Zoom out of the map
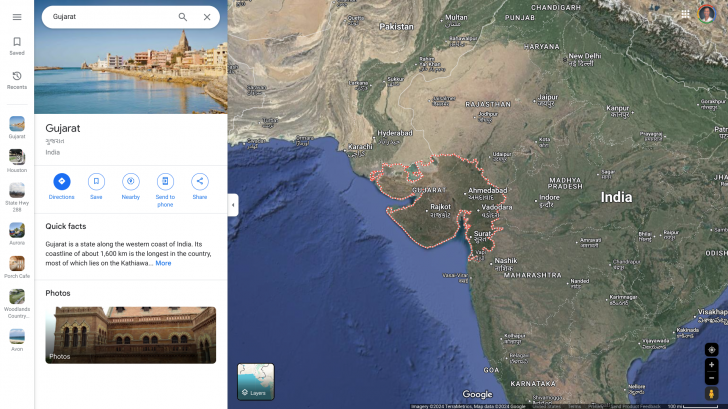728x409 pixels. (711, 378)
